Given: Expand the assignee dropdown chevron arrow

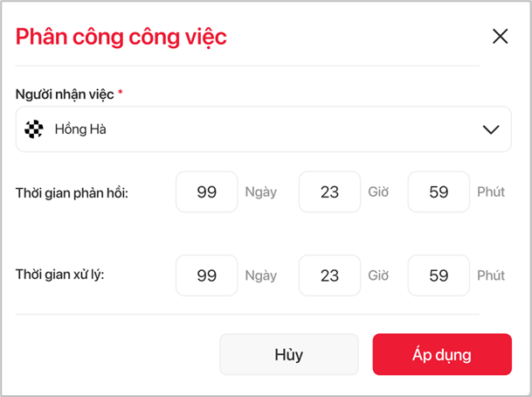Looking at the screenshot, I should click(491, 129).
